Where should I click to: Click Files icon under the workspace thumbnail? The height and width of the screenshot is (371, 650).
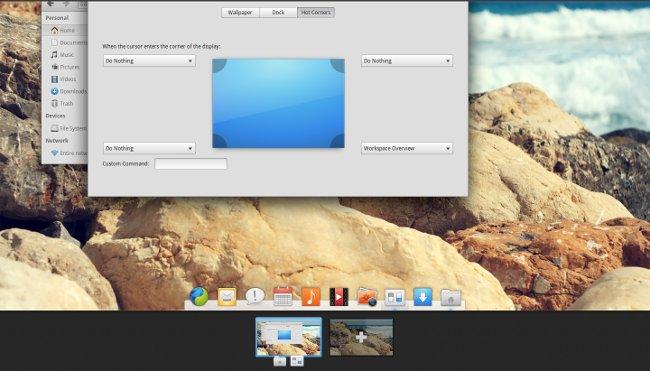click(x=280, y=361)
